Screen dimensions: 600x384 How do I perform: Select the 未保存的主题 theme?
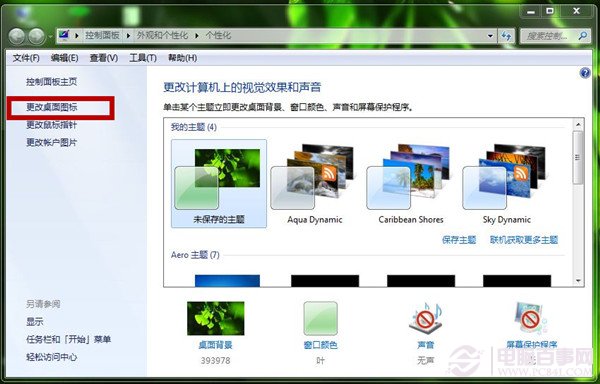point(218,183)
